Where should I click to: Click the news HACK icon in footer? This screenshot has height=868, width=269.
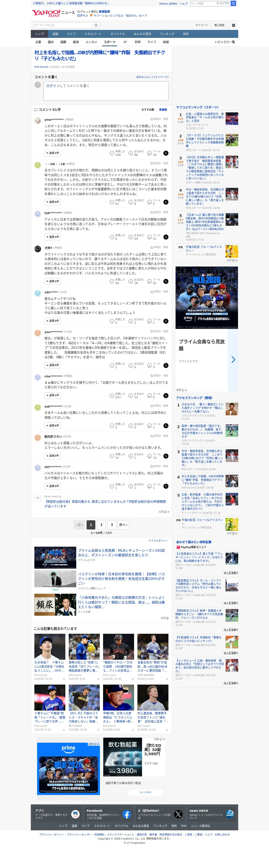click(x=230, y=814)
